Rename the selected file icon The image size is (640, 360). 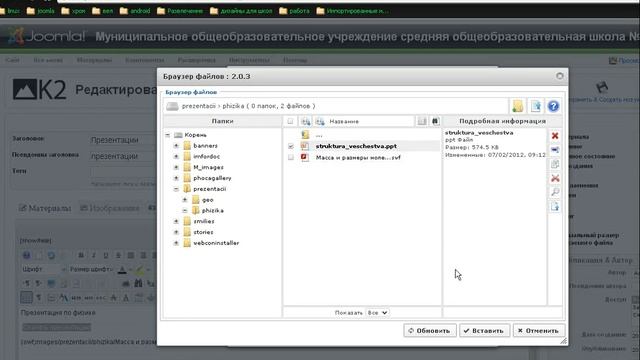click(555, 150)
